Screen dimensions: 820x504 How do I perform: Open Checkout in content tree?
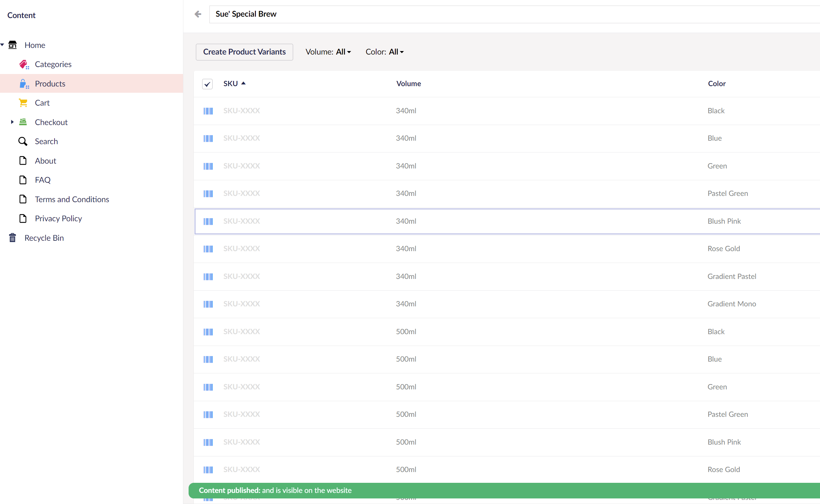[x=51, y=122]
